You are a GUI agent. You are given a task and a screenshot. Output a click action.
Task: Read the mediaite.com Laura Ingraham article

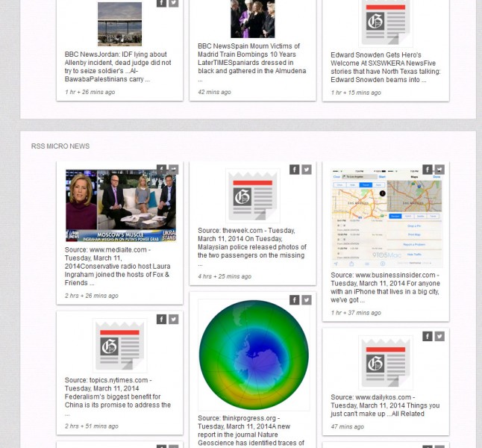pyautogui.click(x=117, y=266)
